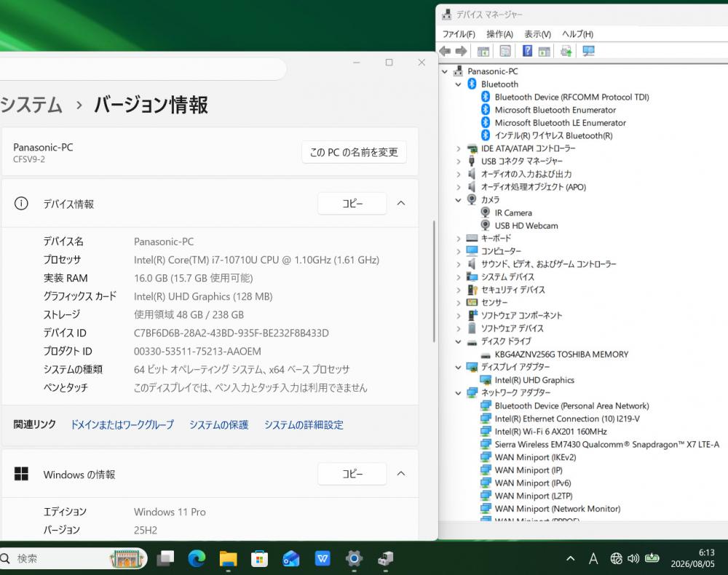
Task: Open the WPS Writer taskbar icon
Action: pos(323,558)
